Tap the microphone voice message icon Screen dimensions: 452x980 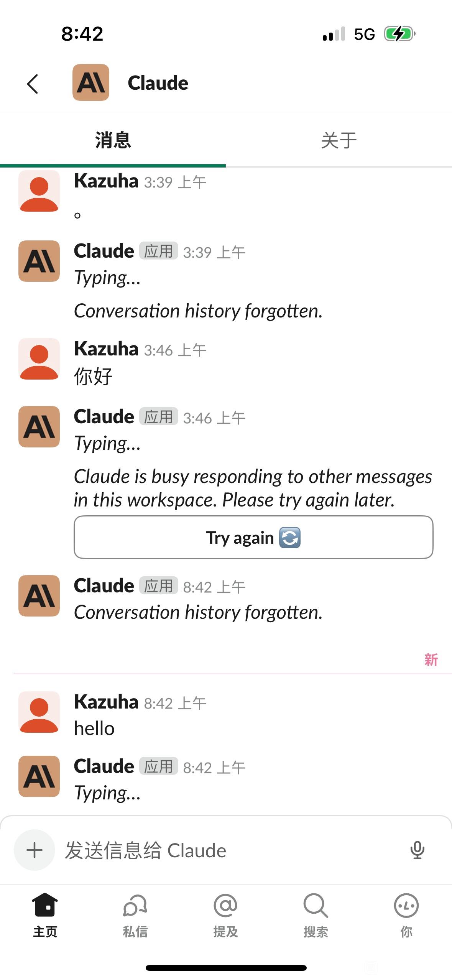tap(417, 850)
